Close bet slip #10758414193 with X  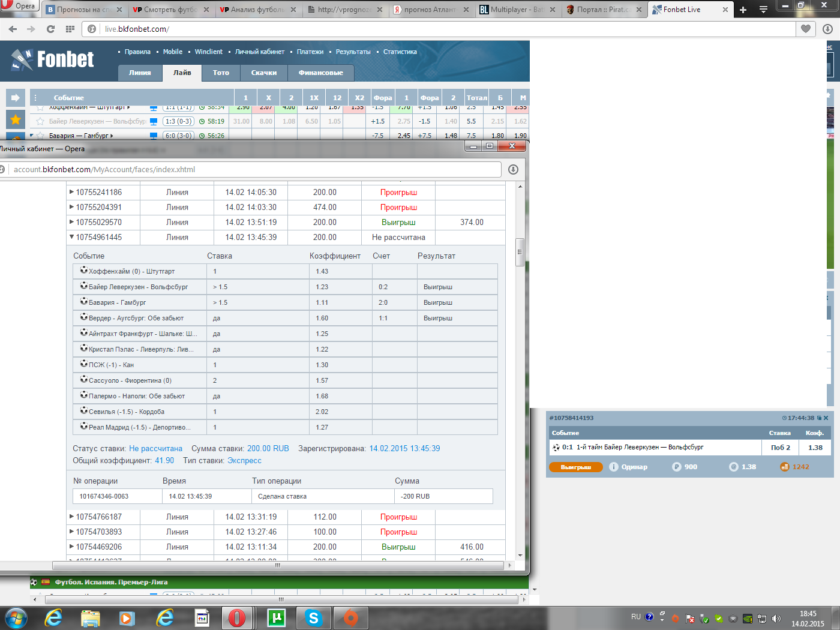click(x=826, y=418)
